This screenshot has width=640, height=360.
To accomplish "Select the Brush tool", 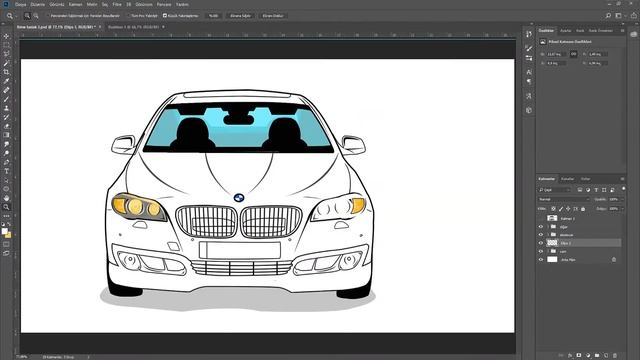I will pos(6,99).
